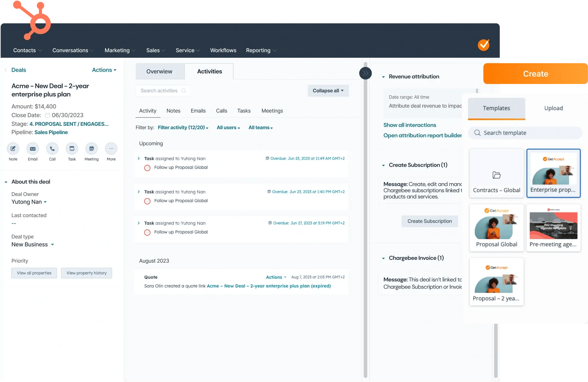The width and height of the screenshot is (588, 382).
Task: Expand the task overdue Jun 27 3:19 PM
Action: (139, 223)
